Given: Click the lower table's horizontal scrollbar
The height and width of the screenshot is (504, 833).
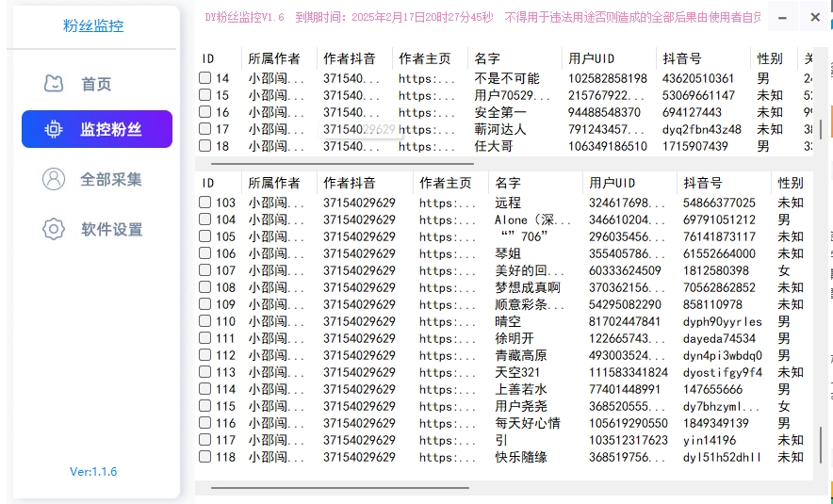Looking at the screenshot, I should (340, 488).
